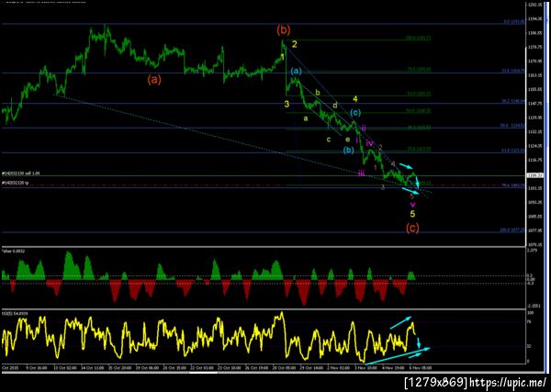Select the yellow 3 wave label
This screenshot has width=551, height=392.
pyautogui.click(x=287, y=104)
